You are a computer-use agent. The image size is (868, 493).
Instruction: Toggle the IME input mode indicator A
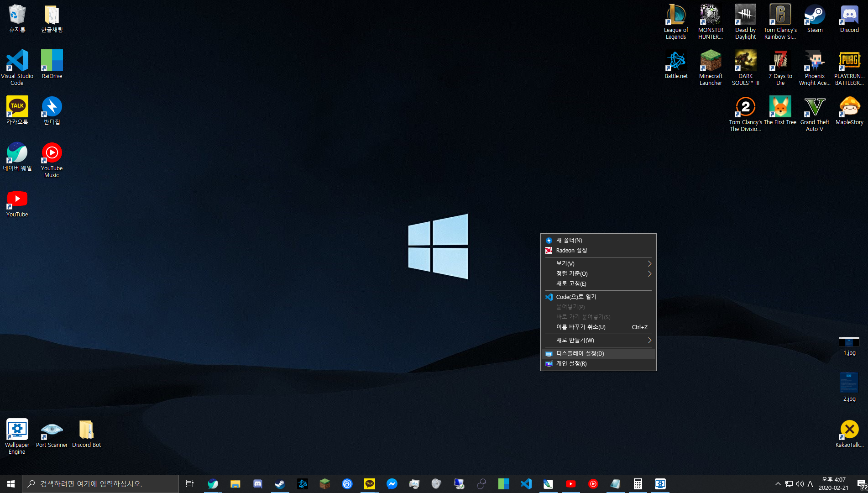(810, 484)
